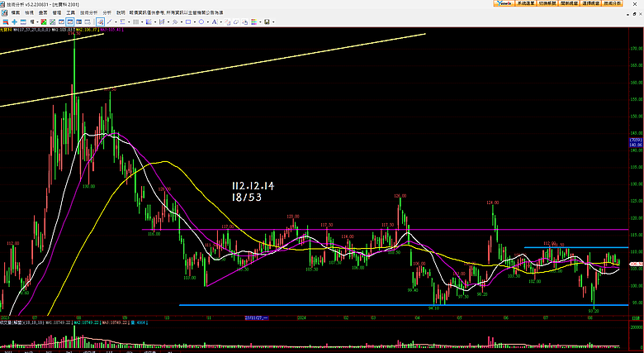Select the fan lines drawing tool
This screenshot has width=644, height=353.
[149, 21]
